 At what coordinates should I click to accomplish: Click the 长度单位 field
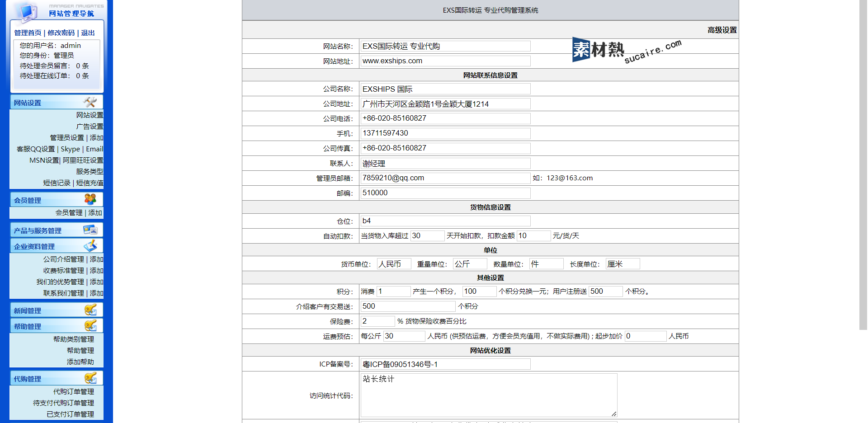pos(623,264)
